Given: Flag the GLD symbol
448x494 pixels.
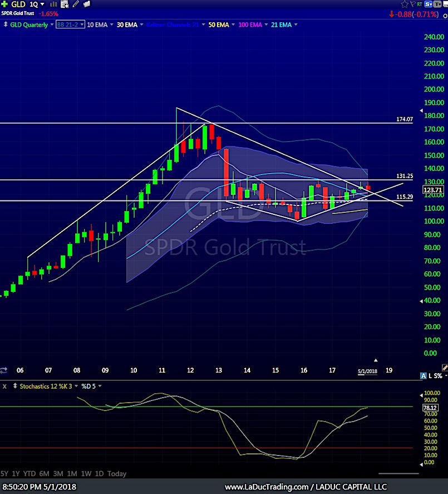Looking at the screenshot, I should (x=413, y=4).
